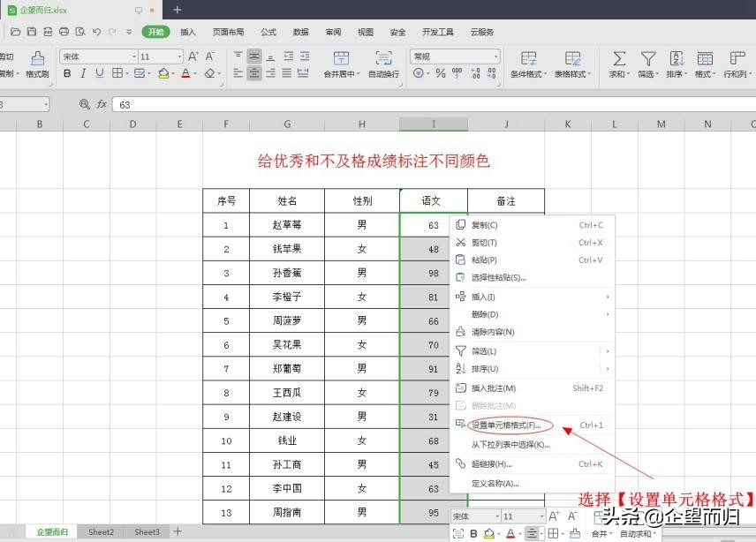Viewport: 756px width, 542px height.
Task: Expand the 求和 sum dropdown
Action: [x=628, y=74]
